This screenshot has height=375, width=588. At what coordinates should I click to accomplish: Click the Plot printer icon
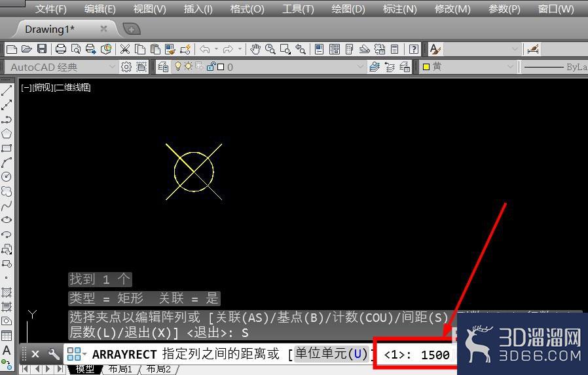(61, 49)
